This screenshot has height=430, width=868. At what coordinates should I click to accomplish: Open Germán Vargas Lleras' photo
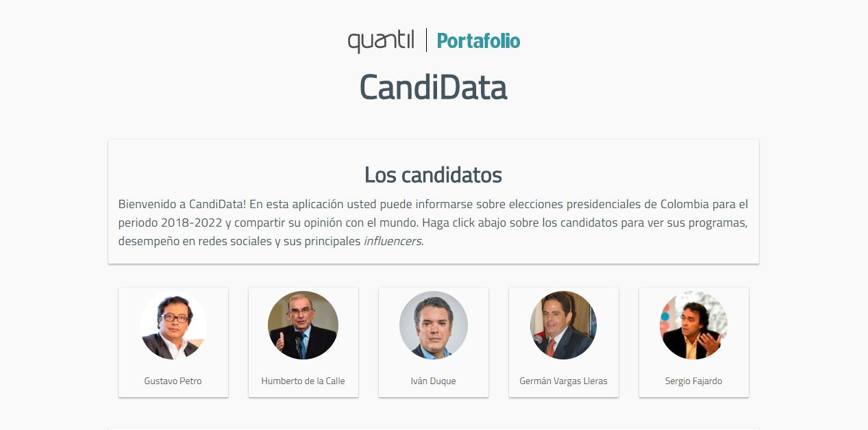tap(563, 325)
